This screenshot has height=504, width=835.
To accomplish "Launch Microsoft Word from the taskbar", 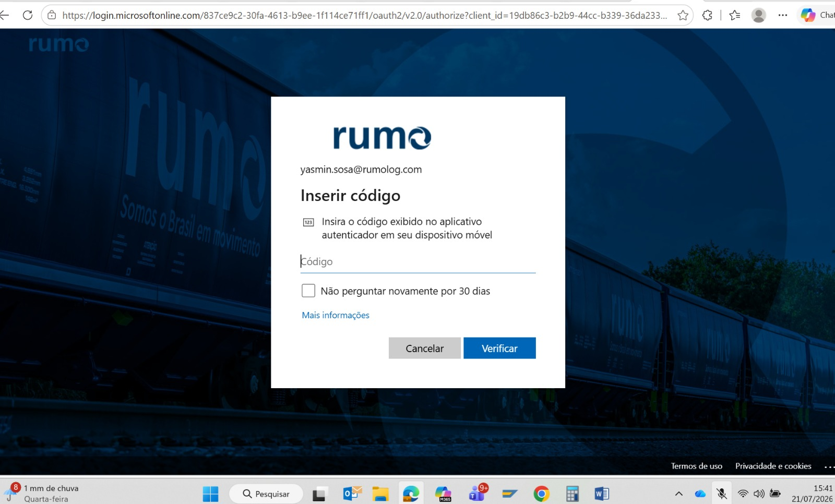I will point(602,494).
